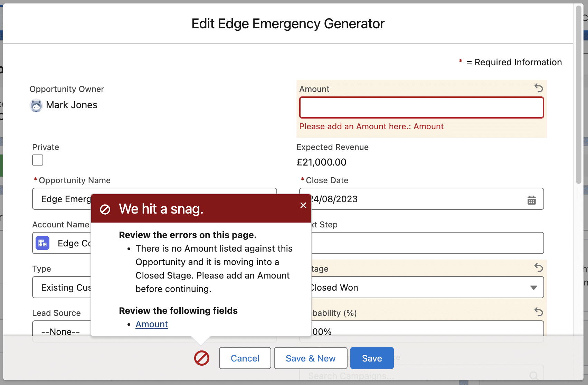Click the prohibition icon in snag banner
This screenshot has height=385, width=588.
click(106, 208)
